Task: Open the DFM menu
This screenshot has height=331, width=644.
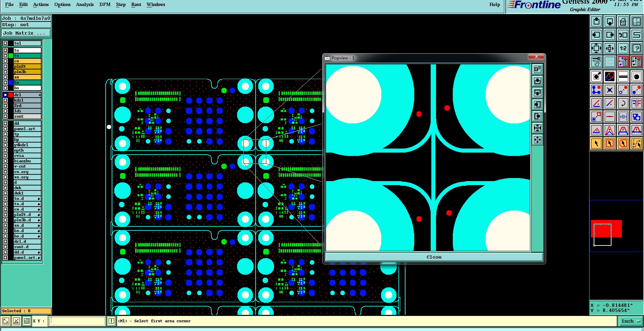Action: click(105, 4)
